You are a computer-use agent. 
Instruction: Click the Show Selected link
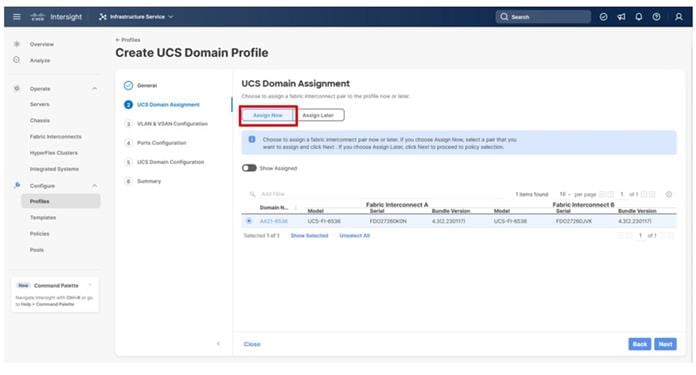point(309,236)
